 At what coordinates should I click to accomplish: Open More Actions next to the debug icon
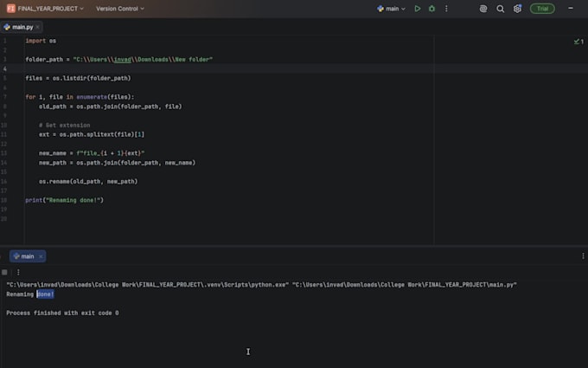click(446, 9)
